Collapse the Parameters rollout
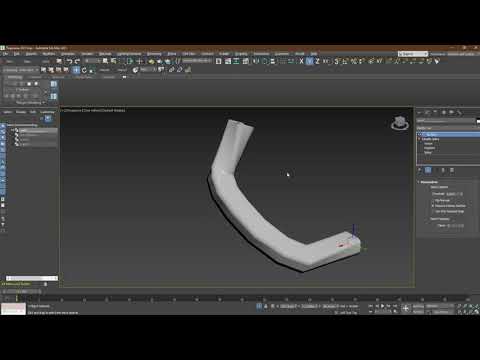 (428, 182)
